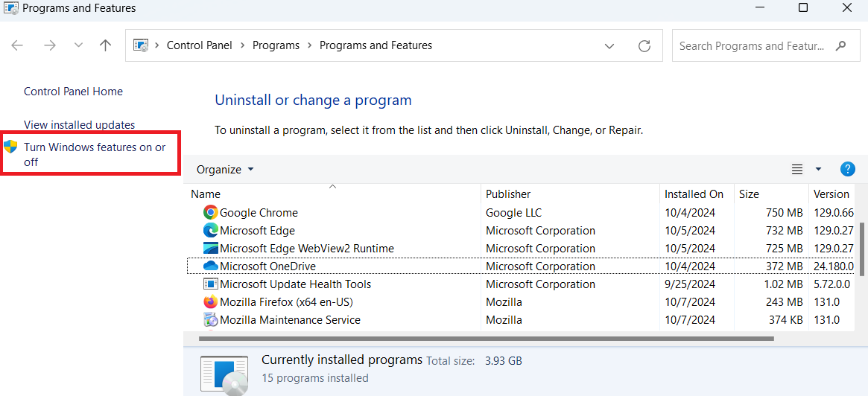Open the recent locations chevron
868x396 pixels.
(79, 45)
